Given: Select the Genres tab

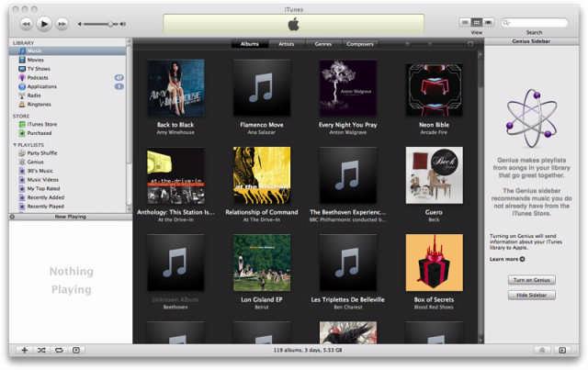Looking at the screenshot, I should [322, 44].
